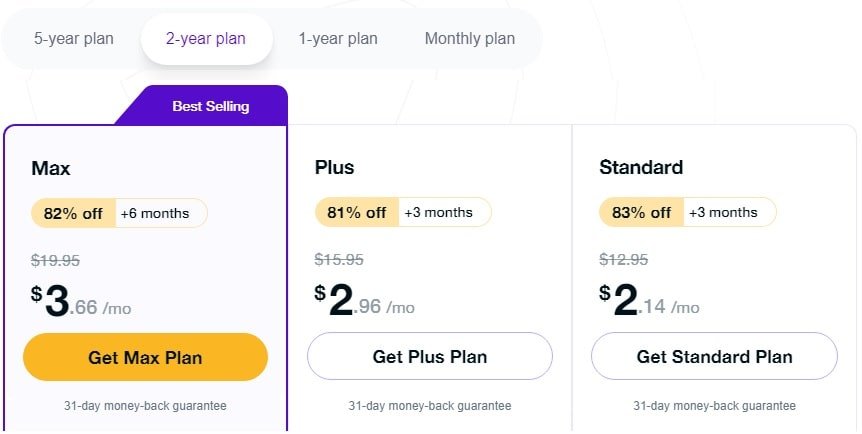Switch to the 5-year plan tab
The width and height of the screenshot is (862, 434).
(74, 39)
